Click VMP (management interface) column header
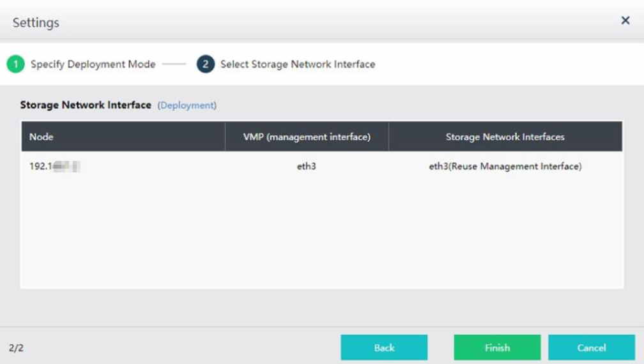The height and width of the screenshot is (364, 644). click(x=307, y=137)
